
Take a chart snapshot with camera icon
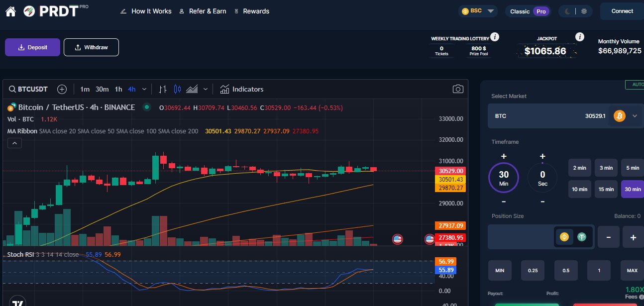(x=458, y=89)
